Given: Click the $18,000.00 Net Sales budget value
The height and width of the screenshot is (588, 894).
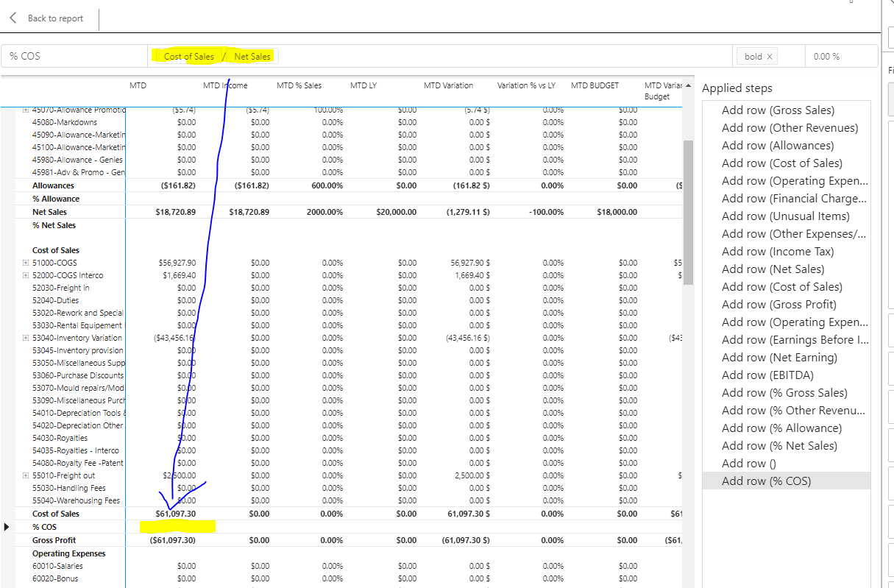Looking at the screenshot, I should (617, 212).
